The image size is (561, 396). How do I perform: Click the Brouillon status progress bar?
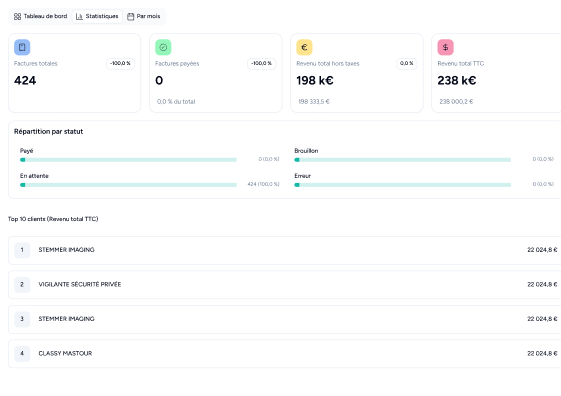(x=403, y=160)
